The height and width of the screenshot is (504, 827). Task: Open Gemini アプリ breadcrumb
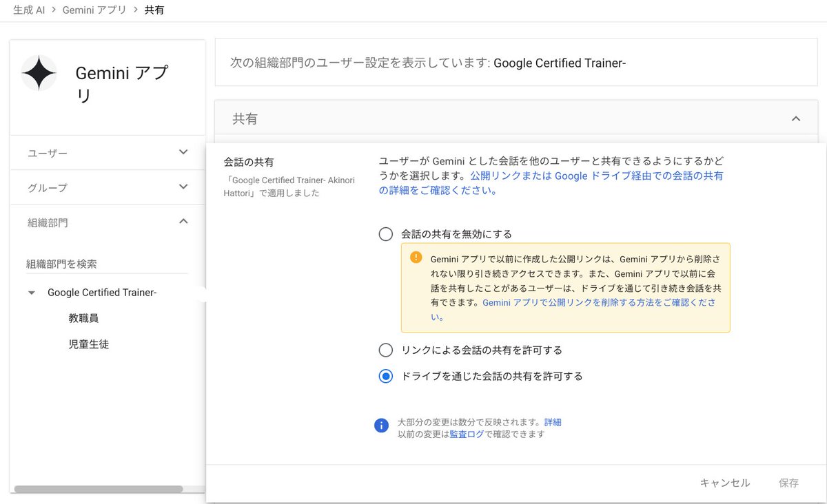click(x=95, y=10)
